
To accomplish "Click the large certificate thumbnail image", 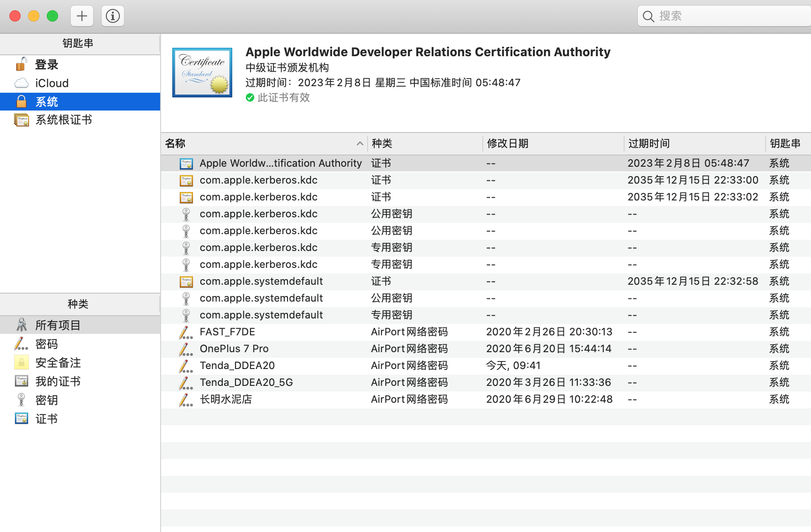I will click(x=202, y=73).
